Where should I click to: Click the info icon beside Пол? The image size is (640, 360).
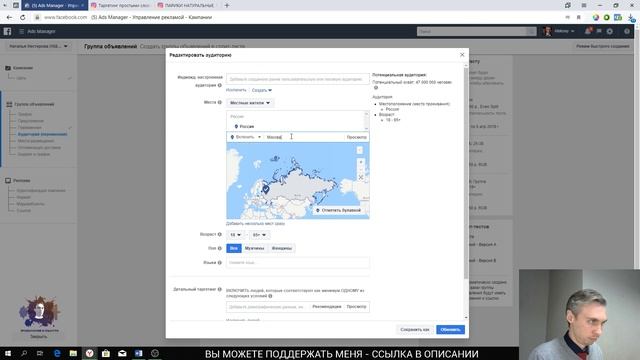(220, 248)
